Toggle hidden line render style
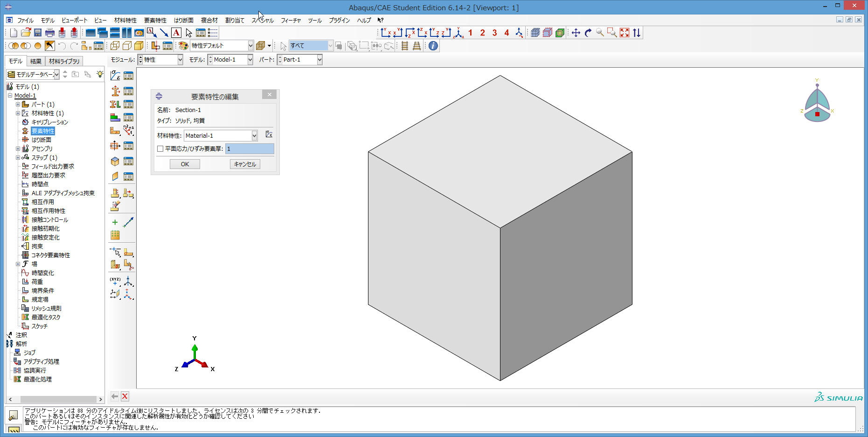868x437 pixels. coord(127,46)
